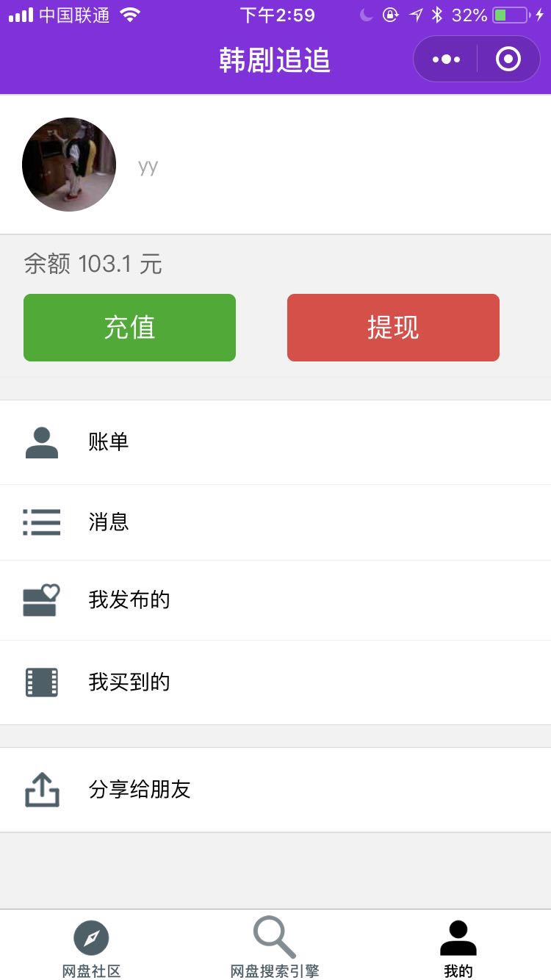
Task: Tap the green 充值 recharge button
Action: tap(129, 328)
